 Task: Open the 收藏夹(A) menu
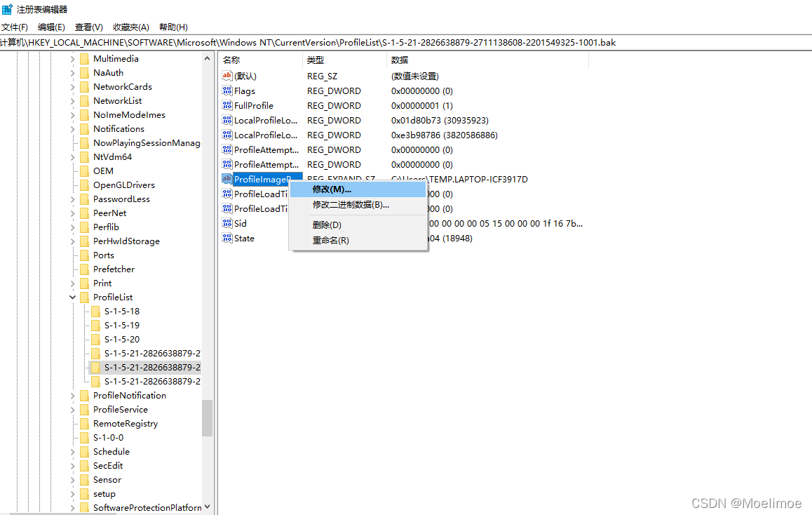click(x=131, y=27)
